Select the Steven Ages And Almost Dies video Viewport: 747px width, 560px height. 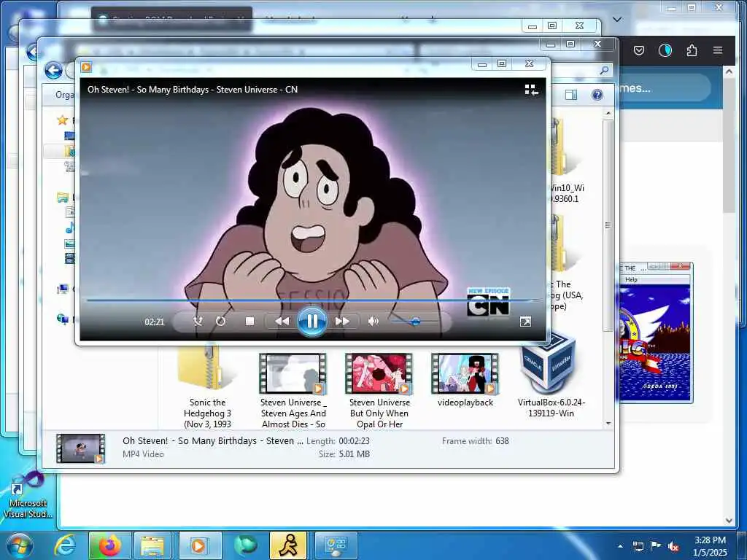pos(293,391)
